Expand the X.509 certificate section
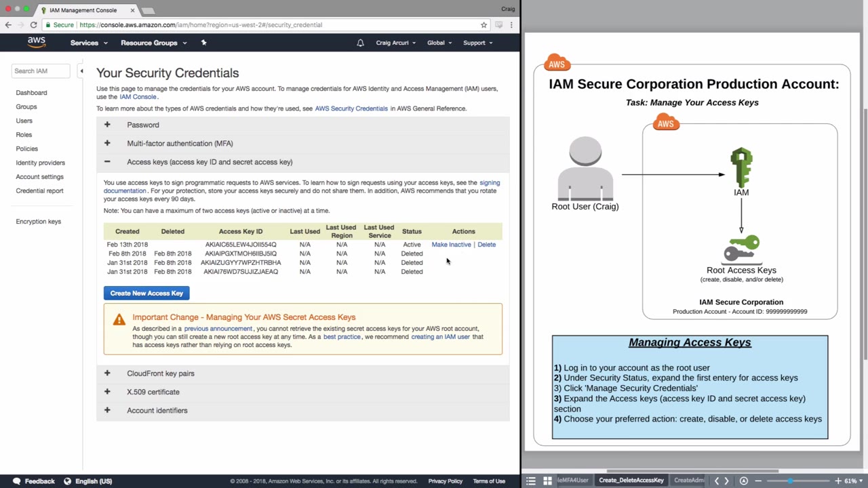 [x=302, y=392]
